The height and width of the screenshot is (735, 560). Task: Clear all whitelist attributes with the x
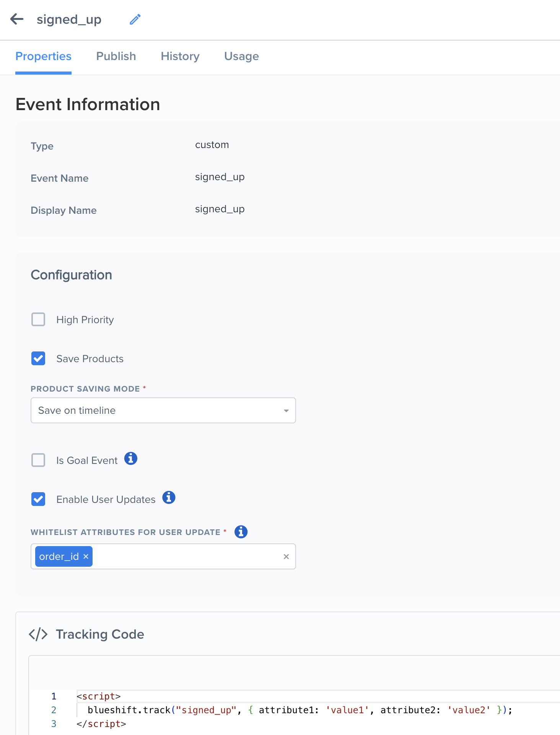pyautogui.click(x=286, y=557)
